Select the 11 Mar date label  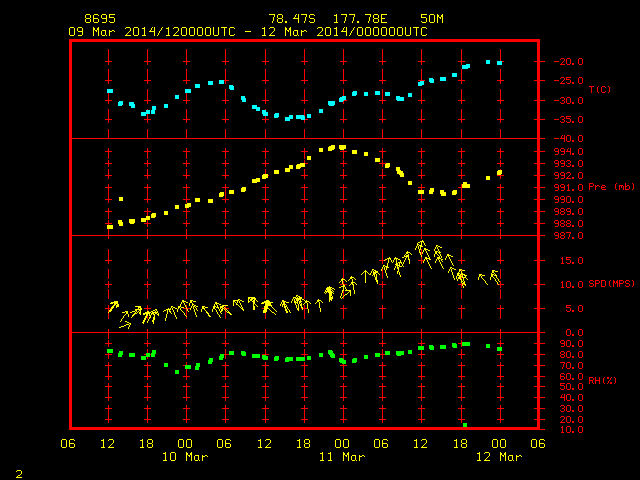click(x=342, y=457)
